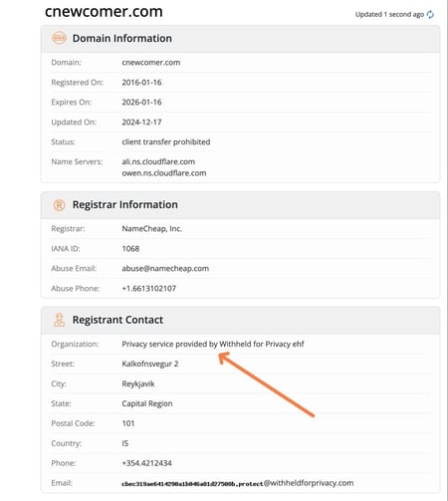The height and width of the screenshot is (501, 448).
Task: Click the Domain Information globe icon
Action: click(59, 38)
